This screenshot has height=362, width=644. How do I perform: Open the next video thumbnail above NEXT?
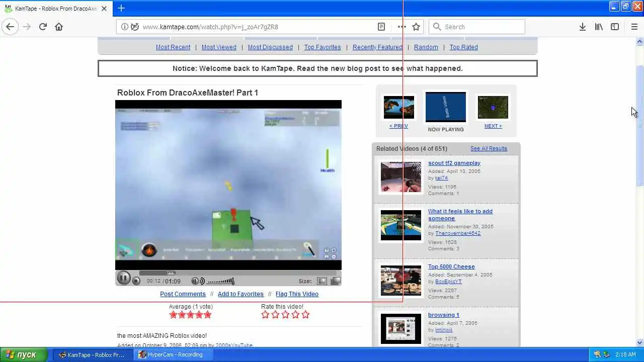tap(493, 107)
